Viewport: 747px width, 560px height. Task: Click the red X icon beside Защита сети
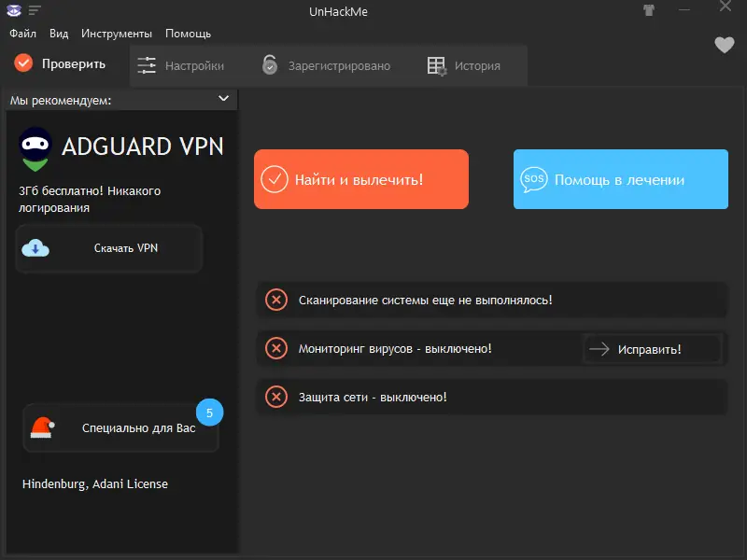coord(276,397)
